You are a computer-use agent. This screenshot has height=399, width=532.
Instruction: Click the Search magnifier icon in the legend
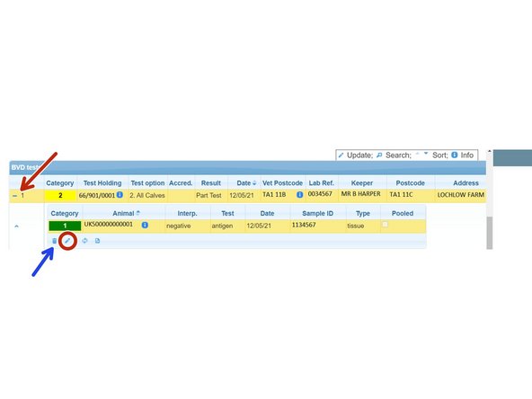pyautogui.click(x=379, y=155)
